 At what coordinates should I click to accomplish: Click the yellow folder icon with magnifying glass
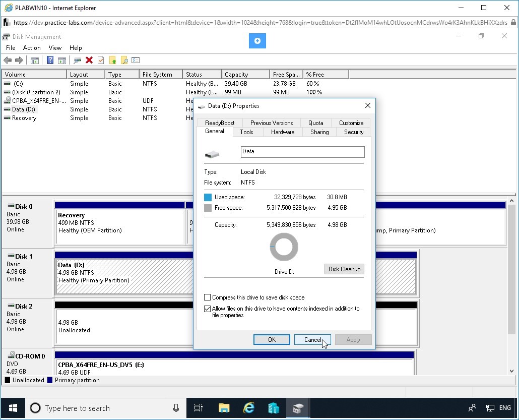pos(124,61)
